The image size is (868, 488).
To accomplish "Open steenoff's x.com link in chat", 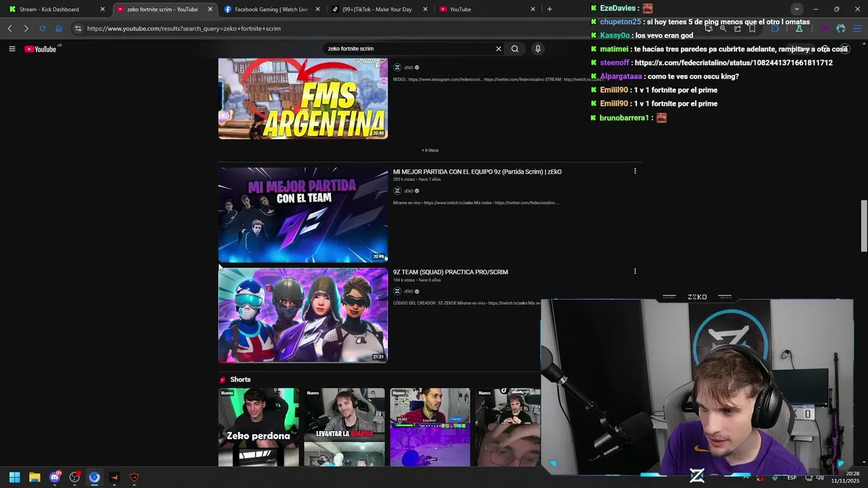I will (x=734, y=63).
